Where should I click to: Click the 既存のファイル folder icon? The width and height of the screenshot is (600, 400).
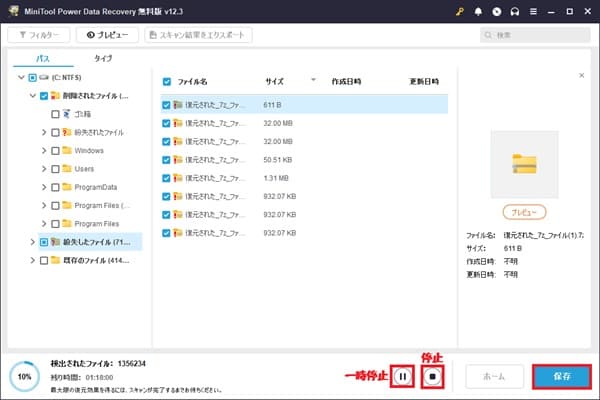[x=55, y=260]
